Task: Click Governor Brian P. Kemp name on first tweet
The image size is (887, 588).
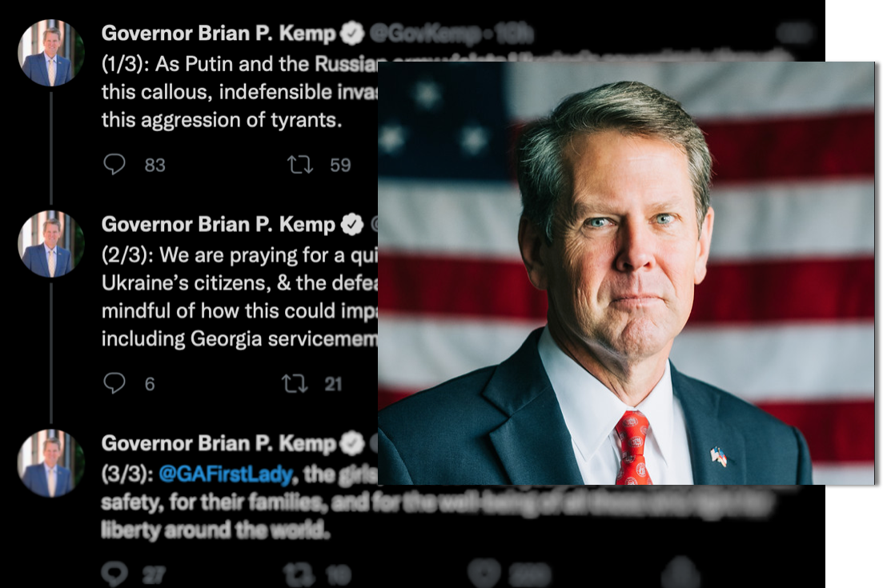Action: 219,34
